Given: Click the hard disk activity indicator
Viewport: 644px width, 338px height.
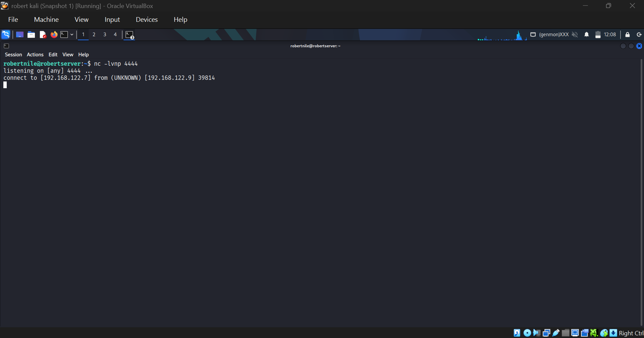Looking at the screenshot, I should click(x=517, y=333).
